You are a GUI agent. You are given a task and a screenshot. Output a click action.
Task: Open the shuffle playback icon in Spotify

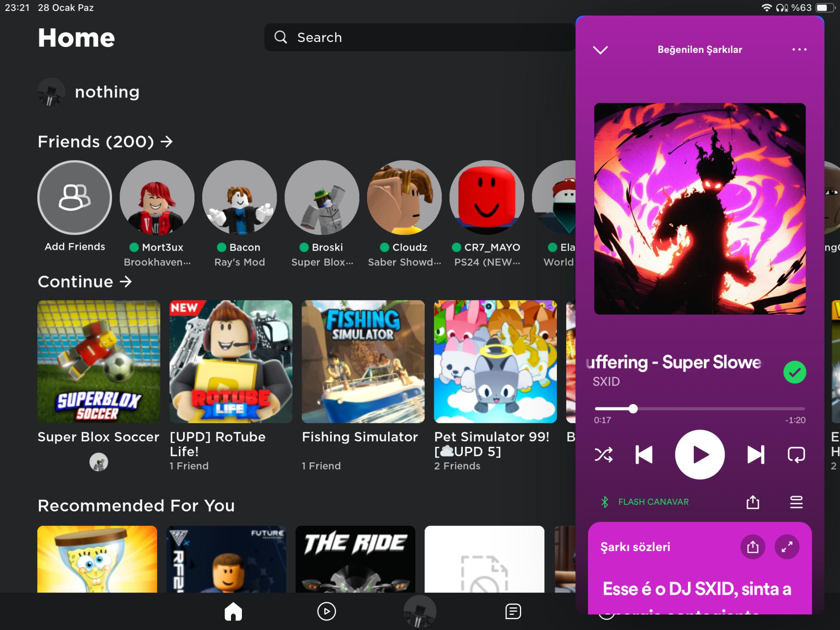pyautogui.click(x=604, y=454)
